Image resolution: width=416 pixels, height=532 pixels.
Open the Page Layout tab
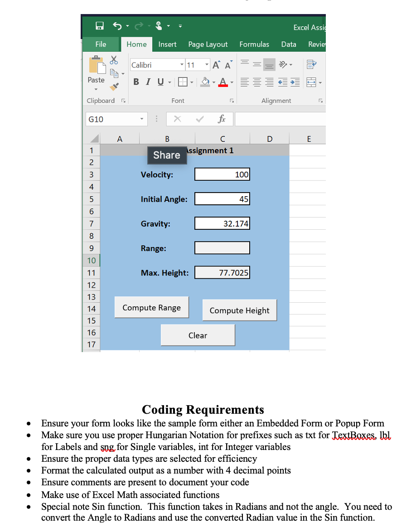pyautogui.click(x=208, y=44)
